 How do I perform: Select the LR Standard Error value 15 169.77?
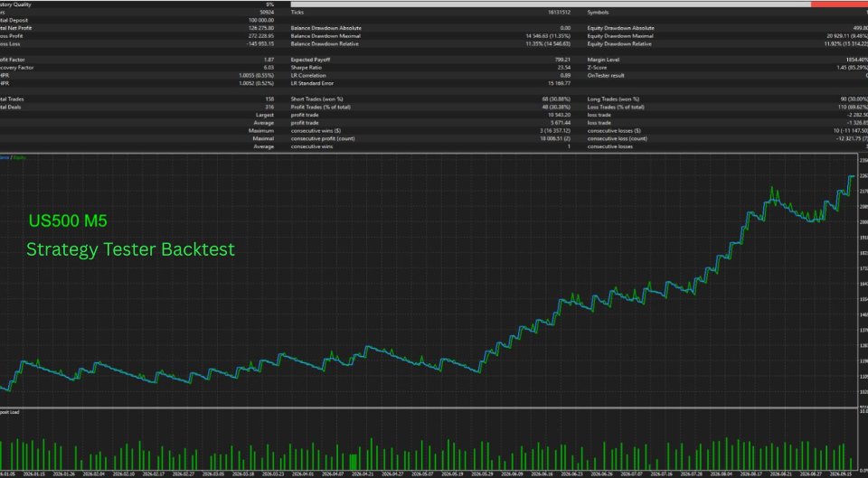pos(559,83)
